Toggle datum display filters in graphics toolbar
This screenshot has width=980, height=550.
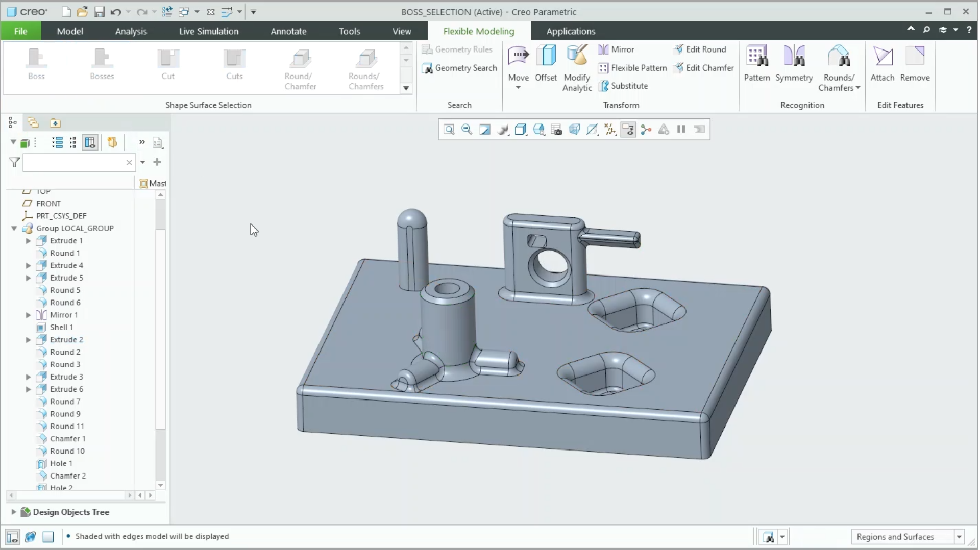[610, 130]
